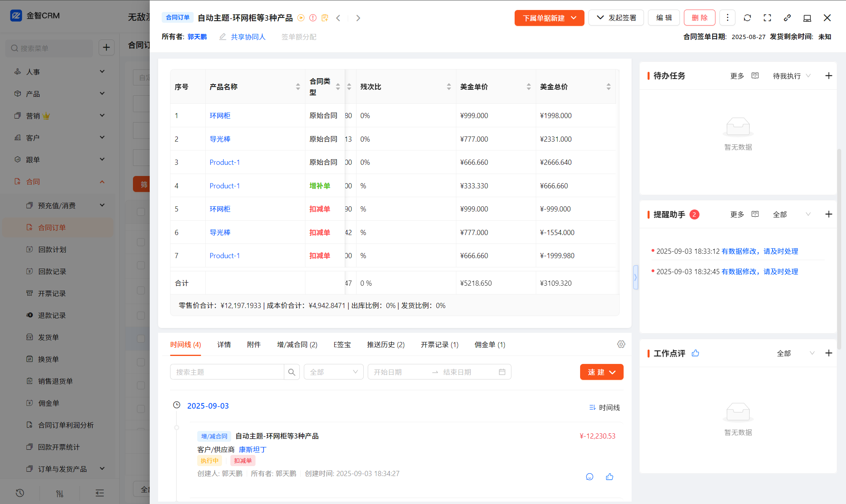Sort the 美金总价 column
Image resolution: width=846 pixels, height=504 pixels.
click(x=608, y=87)
